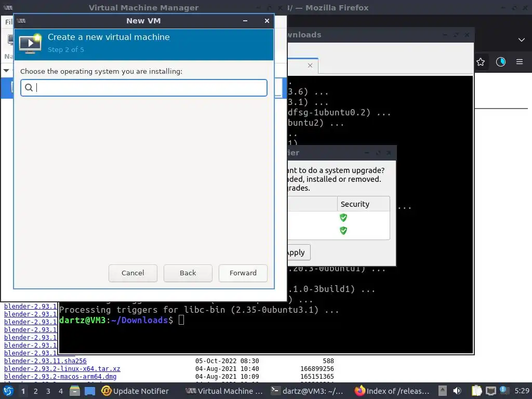Click the volume speaker tray icon

pyautogui.click(x=457, y=391)
